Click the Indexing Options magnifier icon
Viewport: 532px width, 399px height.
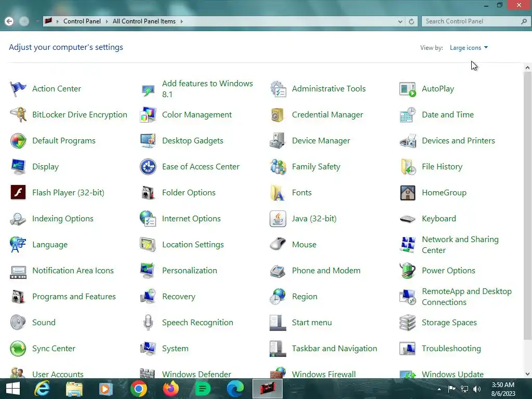[x=18, y=219]
